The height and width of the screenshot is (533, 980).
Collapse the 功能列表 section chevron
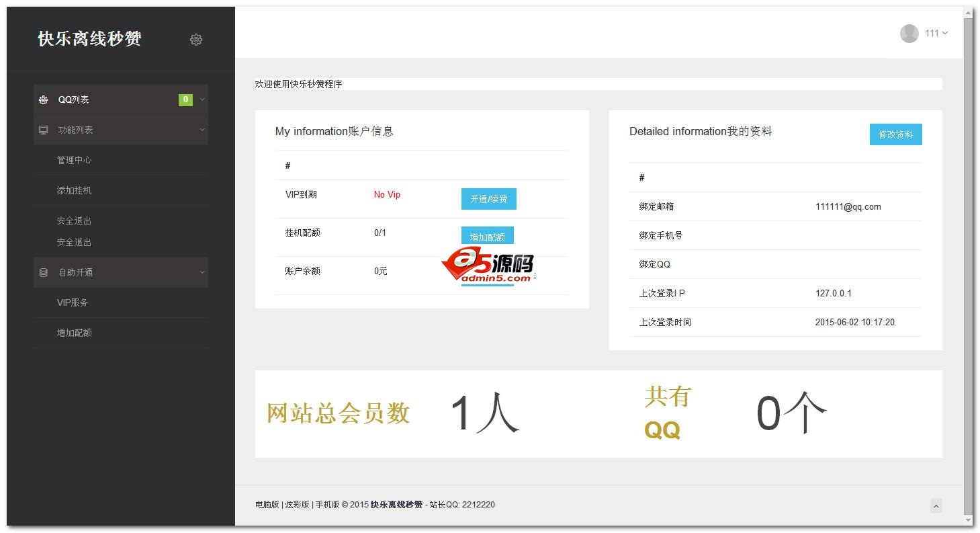[x=202, y=130]
